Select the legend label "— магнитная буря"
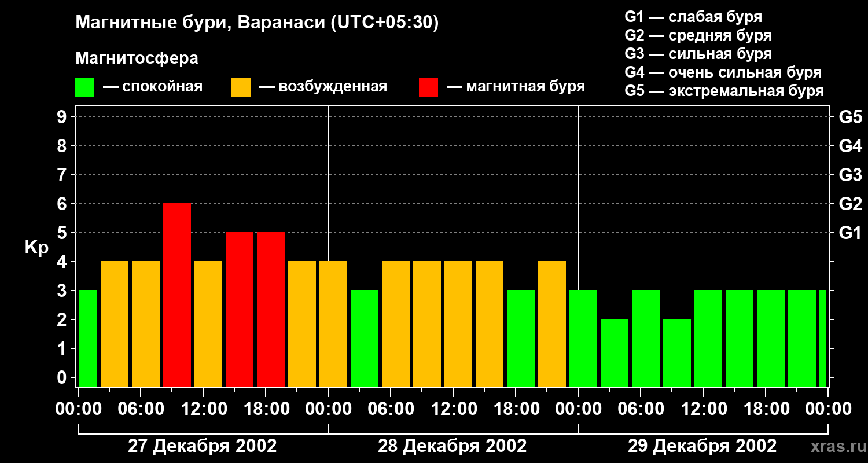868x463 pixels. point(516,87)
